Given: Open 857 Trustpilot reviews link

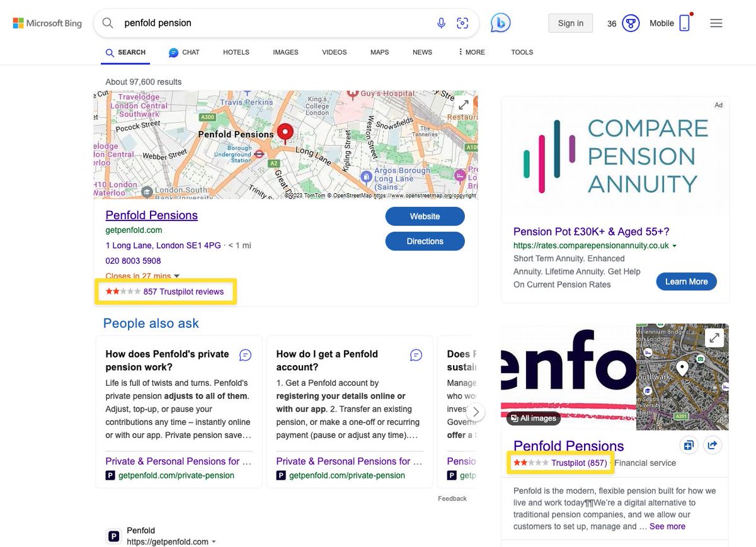Looking at the screenshot, I should [183, 291].
